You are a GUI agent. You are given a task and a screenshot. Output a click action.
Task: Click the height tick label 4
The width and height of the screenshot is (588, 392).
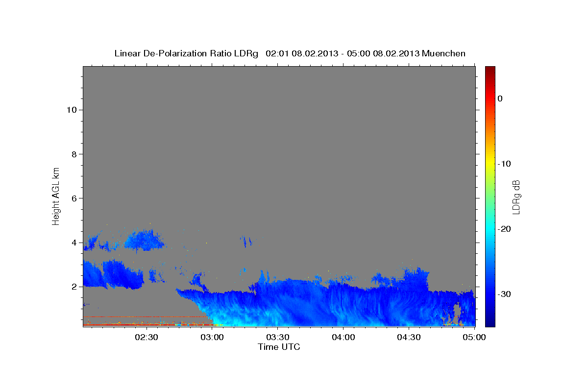click(x=74, y=243)
